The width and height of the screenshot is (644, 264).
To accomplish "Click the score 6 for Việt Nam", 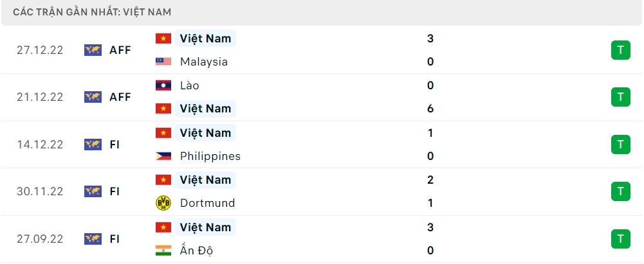I will [430, 109].
